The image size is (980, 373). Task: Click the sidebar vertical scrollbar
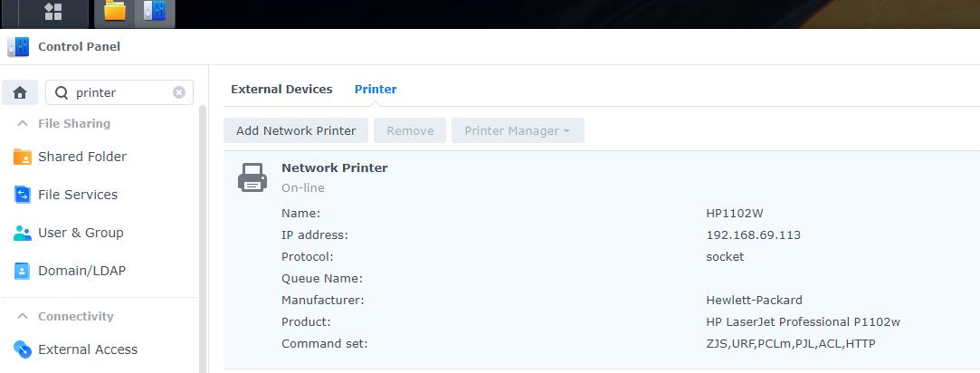[203, 239]
